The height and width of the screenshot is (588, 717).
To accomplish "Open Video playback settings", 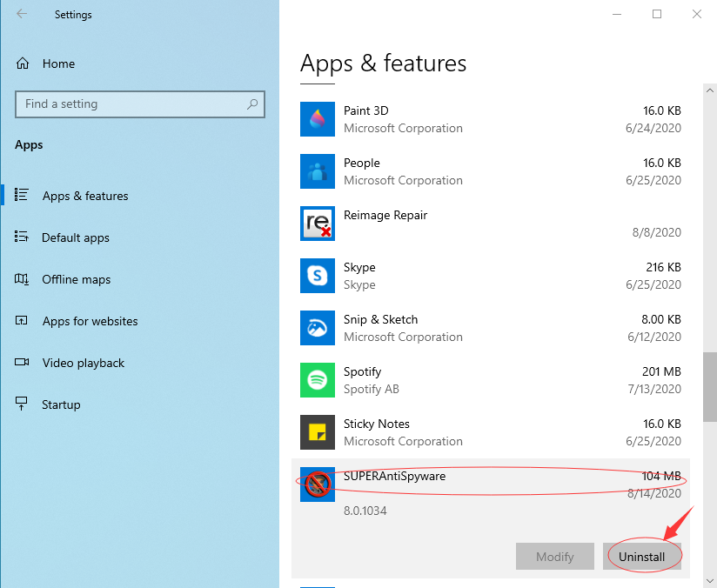I will [x=84, y=363].
